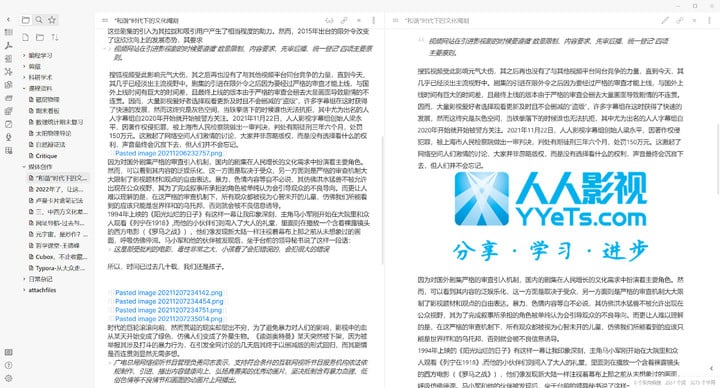Start the audio recorder microphone icon

(8, 137)
